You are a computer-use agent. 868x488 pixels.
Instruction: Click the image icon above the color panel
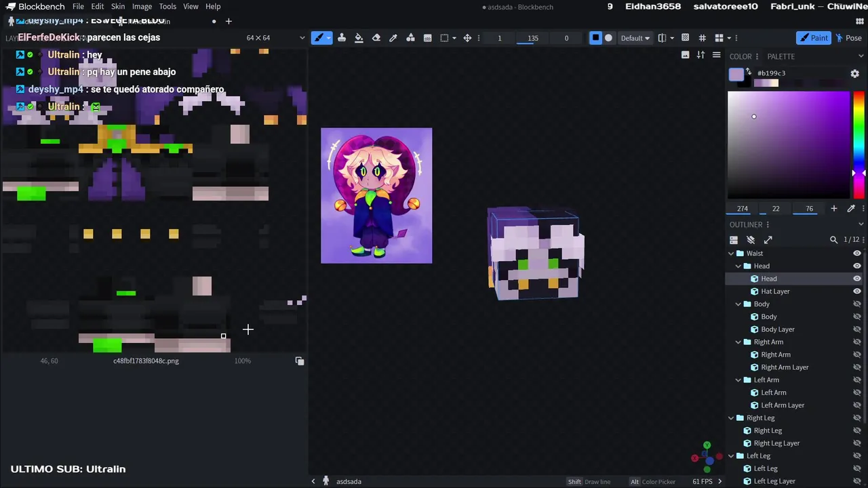686,55
